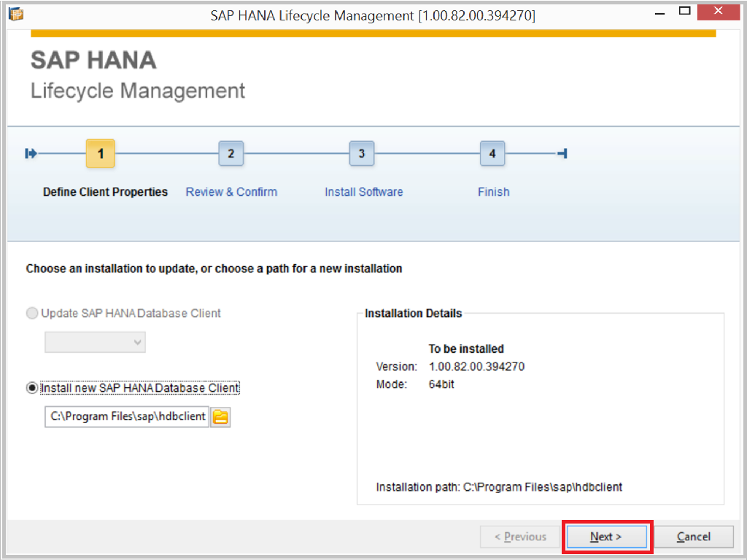Screen dimensions: 747x560
Task: Click the installation path input field
Action: tap(127, 416)
